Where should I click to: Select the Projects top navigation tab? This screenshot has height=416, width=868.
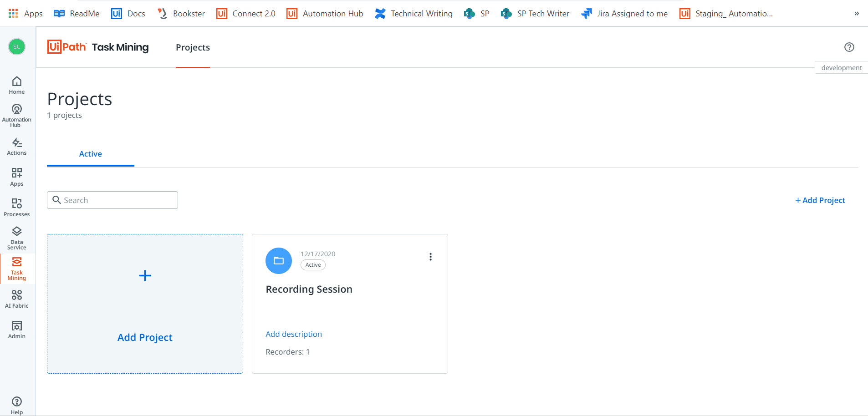193,47
